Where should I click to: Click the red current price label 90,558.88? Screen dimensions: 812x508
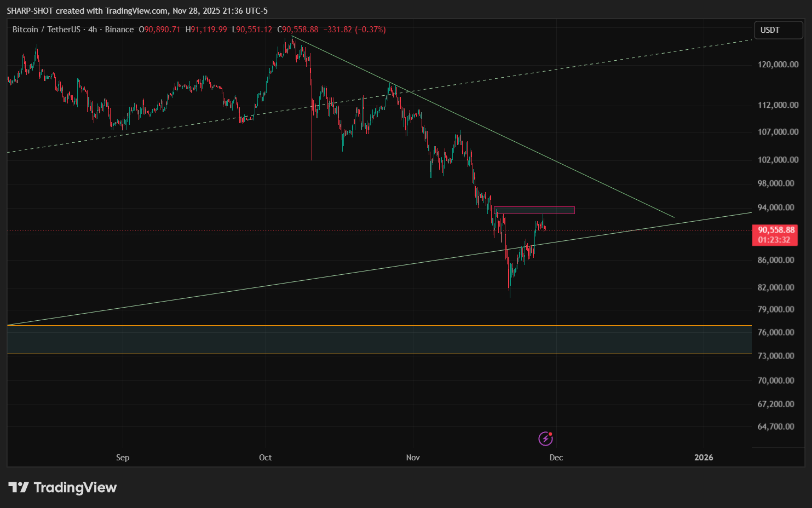pos(776,230)
